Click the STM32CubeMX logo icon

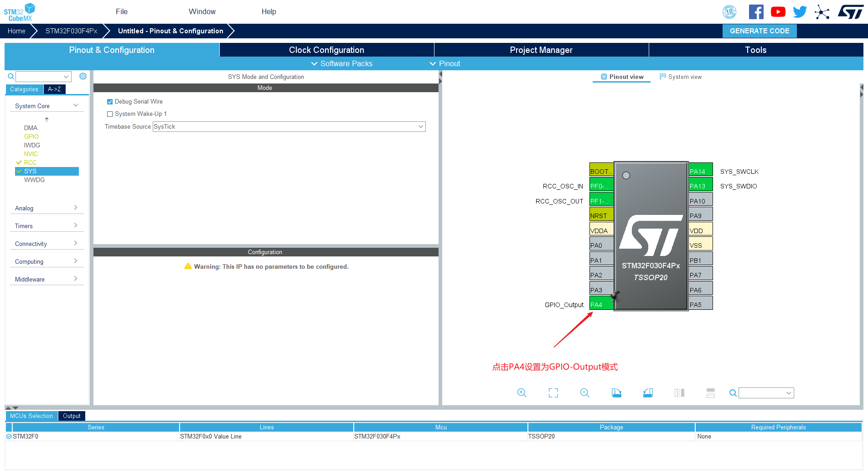pos(19,12)
